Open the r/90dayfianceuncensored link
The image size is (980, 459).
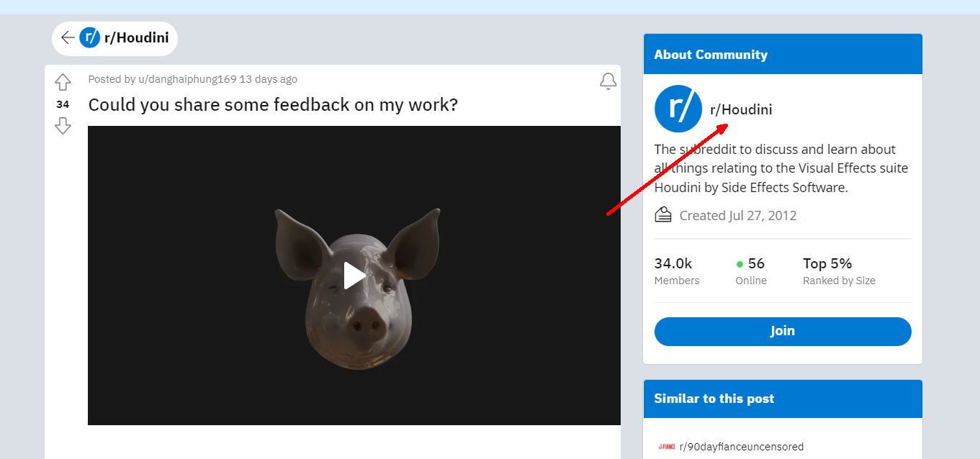[x=742, y=447]
